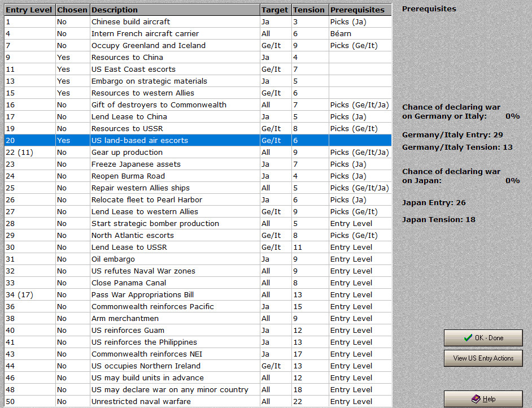Choose 'Reopen Burma Road' entry
This screenshot has height=408, width=532.
tap(198, 176)
